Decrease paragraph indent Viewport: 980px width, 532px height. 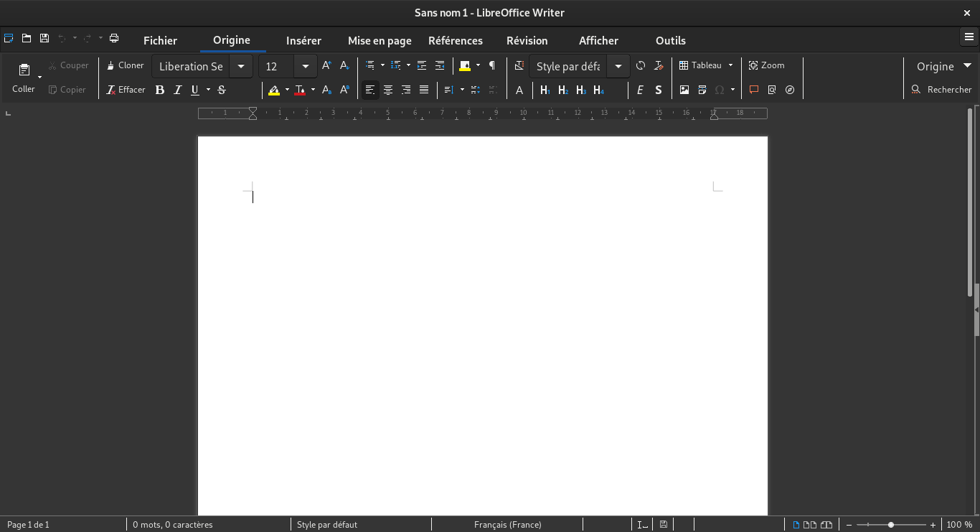(440, 65)
